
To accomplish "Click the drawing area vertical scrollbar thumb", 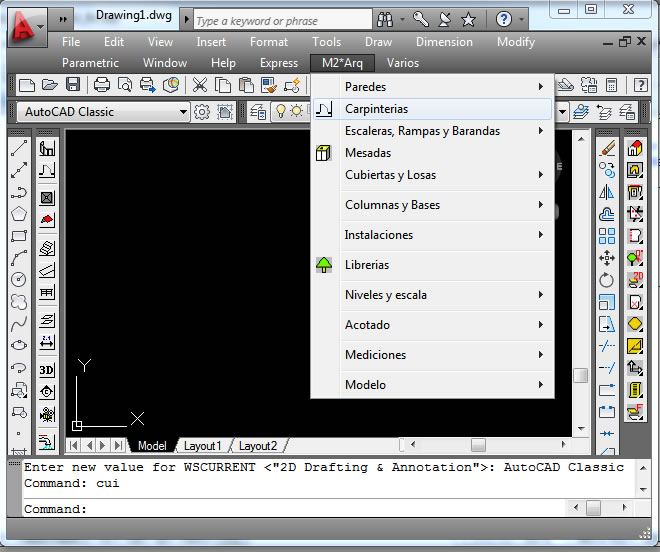I will point(580,376).
